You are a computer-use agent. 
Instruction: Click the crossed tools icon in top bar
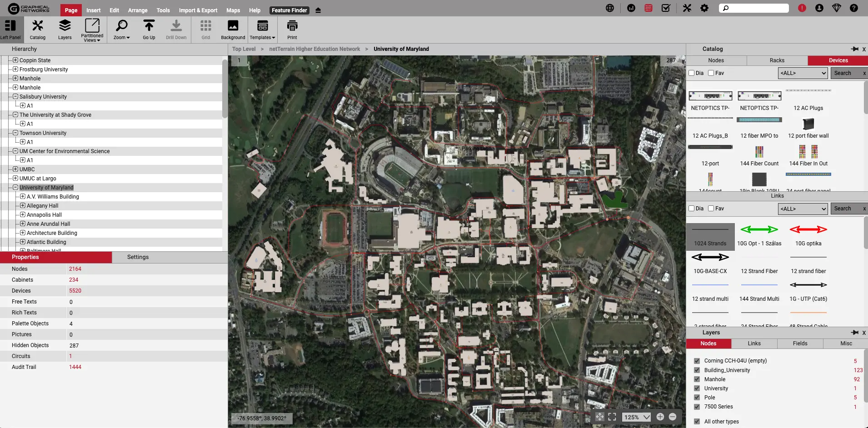(x=687, y=8)
